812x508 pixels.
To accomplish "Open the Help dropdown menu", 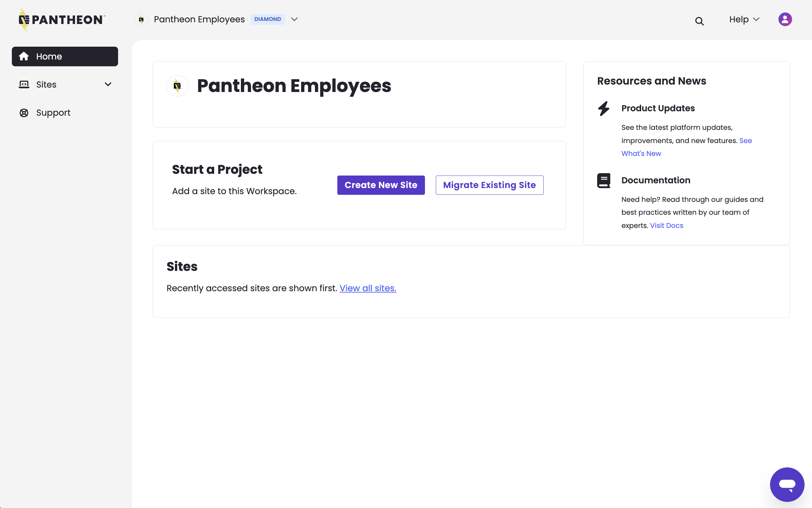I will 744,19.
